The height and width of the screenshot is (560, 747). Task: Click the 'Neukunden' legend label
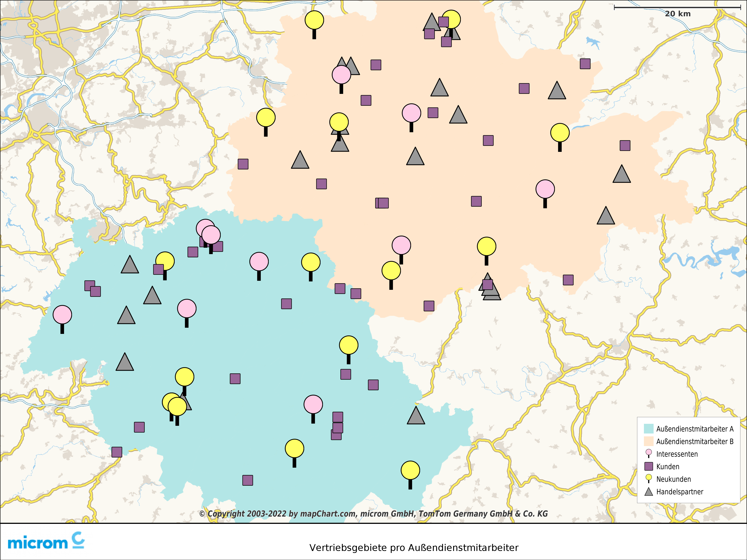coord(673,479)
